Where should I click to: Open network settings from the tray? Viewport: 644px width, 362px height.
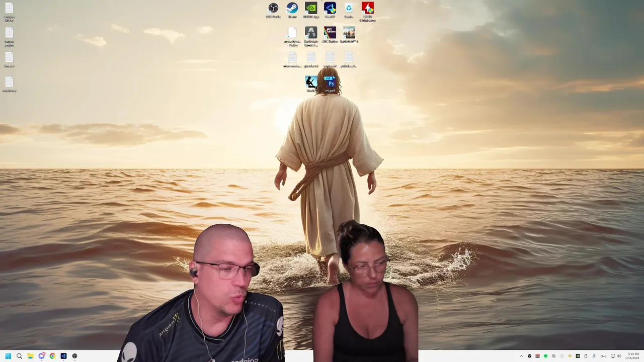(613, 356)
